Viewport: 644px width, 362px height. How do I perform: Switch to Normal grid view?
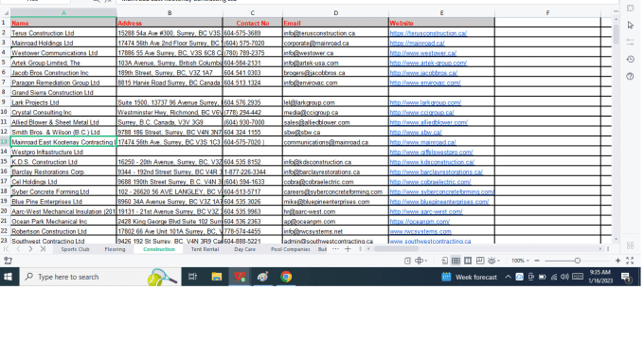[x=456, y=261]
